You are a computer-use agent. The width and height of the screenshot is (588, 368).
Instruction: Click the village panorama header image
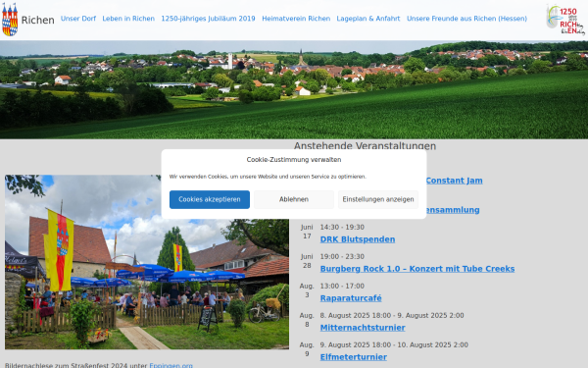[294, 89]
